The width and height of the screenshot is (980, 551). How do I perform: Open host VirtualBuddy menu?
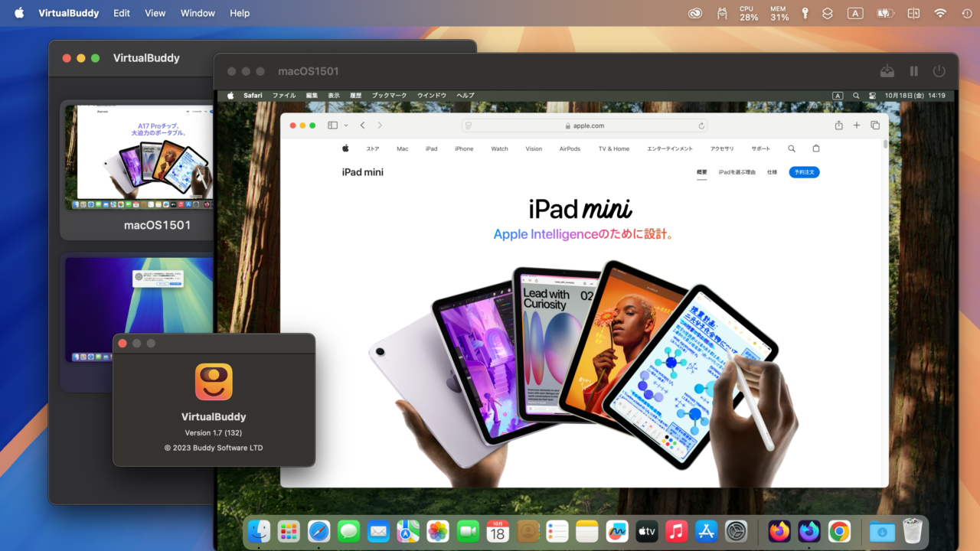tap(69, 13)
